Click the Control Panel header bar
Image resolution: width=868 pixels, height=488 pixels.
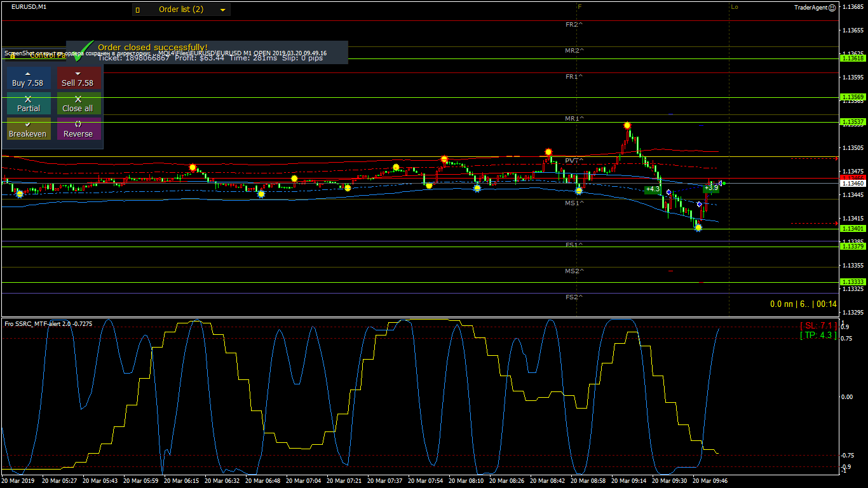(36, 55)
